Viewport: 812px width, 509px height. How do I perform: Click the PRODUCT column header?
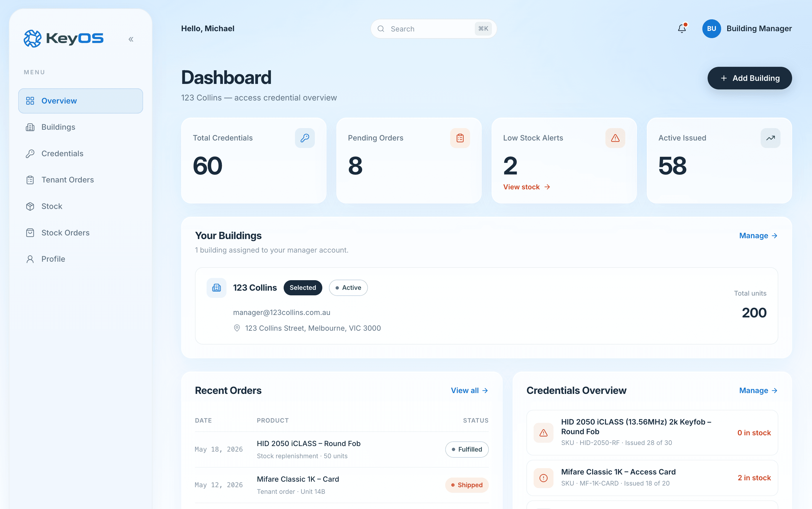pos(273,420)
